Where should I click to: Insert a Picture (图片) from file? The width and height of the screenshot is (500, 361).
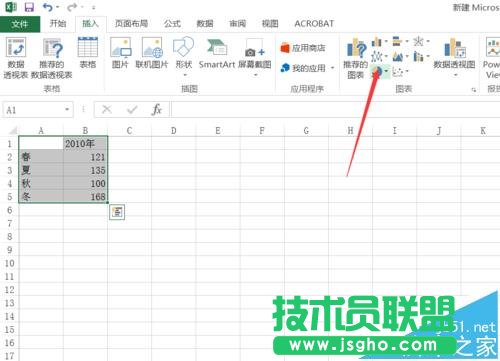pos(121,53)
